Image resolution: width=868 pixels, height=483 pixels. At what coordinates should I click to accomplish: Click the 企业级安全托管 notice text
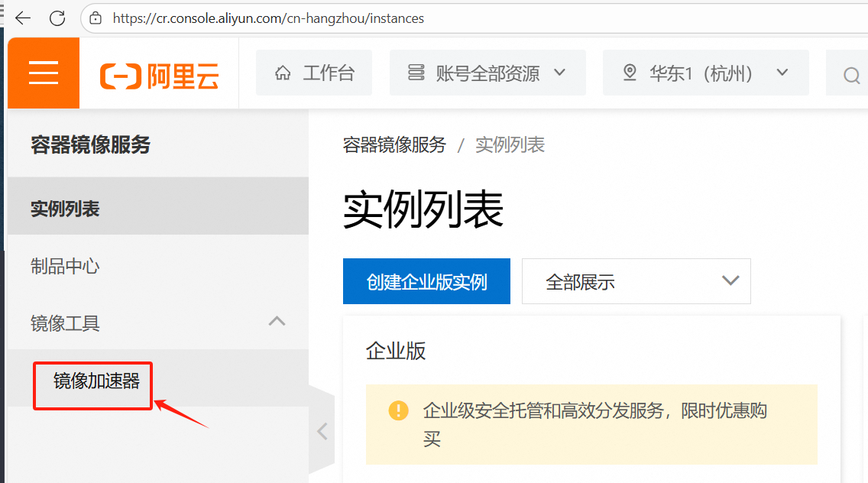(x=594, y=425)
